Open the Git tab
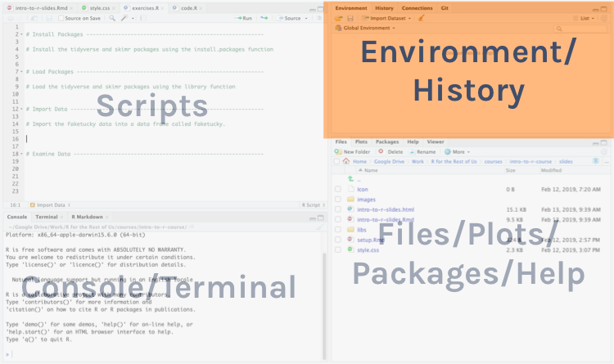The height and width of the screenshot is (364, 614). 445,8
